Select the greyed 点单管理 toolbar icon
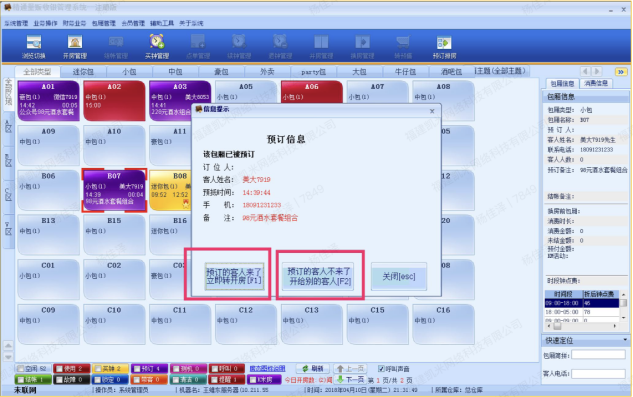This screenshot has width=633, height=397. pyautogui.click(x=198, y=46)
